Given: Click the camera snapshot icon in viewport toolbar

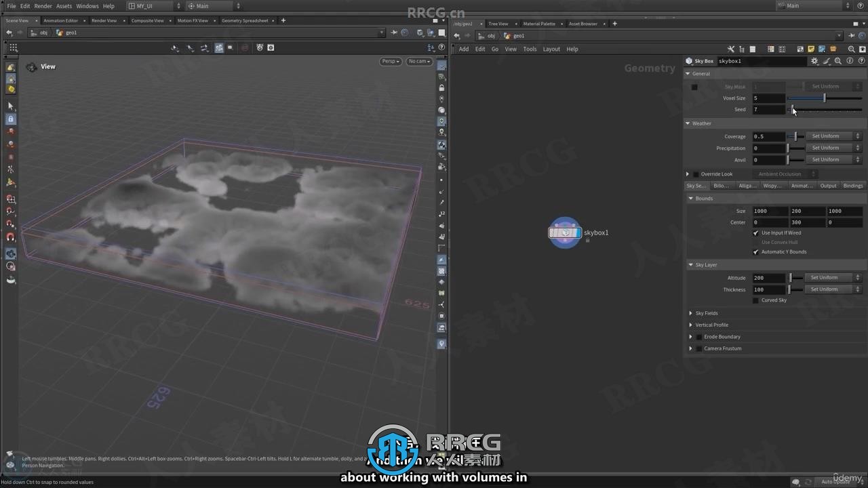Looking at the screenshot, I should click(271, 47).
